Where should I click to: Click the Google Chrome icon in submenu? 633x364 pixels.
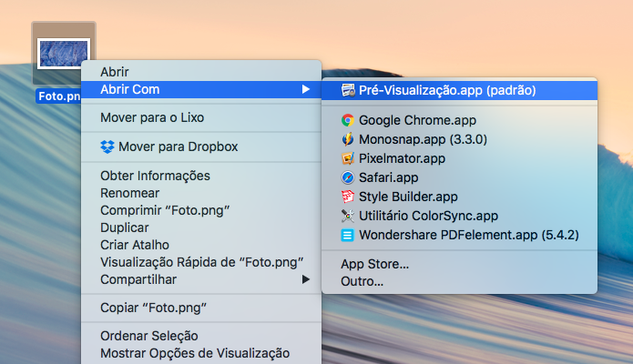pyautogui.click(x=348, y=120)
